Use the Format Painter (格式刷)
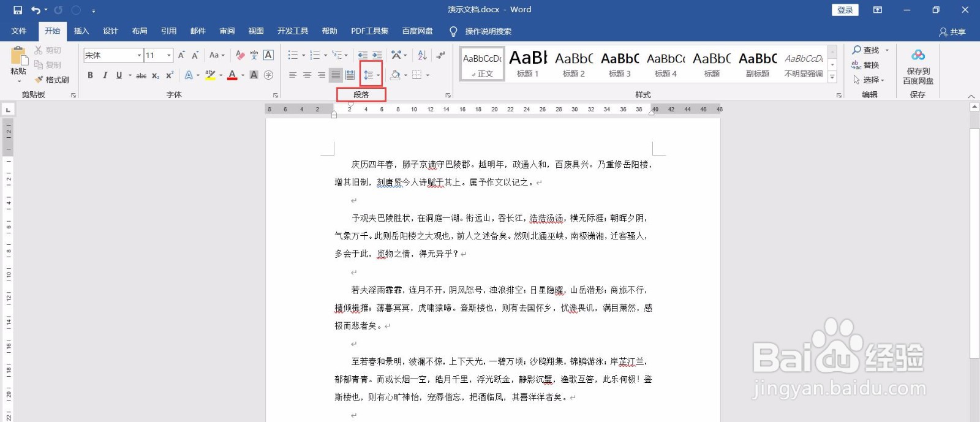This screenshot has width=980, height=422. (x=52, y=80)
